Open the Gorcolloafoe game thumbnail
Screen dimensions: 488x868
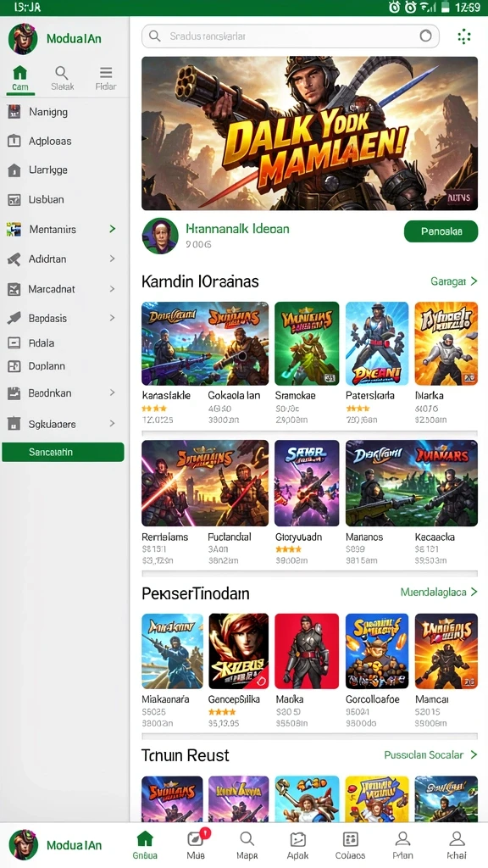(x=377, y=651)
